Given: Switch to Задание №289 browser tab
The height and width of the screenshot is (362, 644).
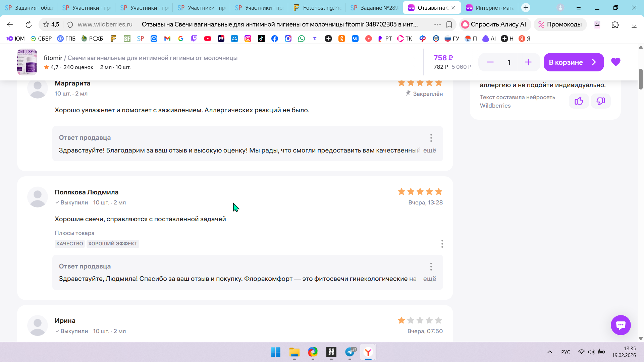Looking at the screenshot, I should tap(374, 7).
